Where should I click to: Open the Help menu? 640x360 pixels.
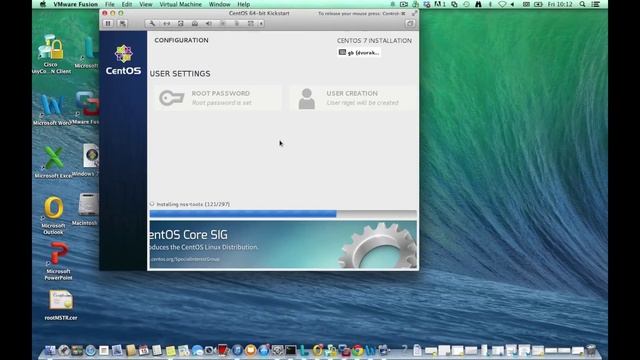point(244,4)
